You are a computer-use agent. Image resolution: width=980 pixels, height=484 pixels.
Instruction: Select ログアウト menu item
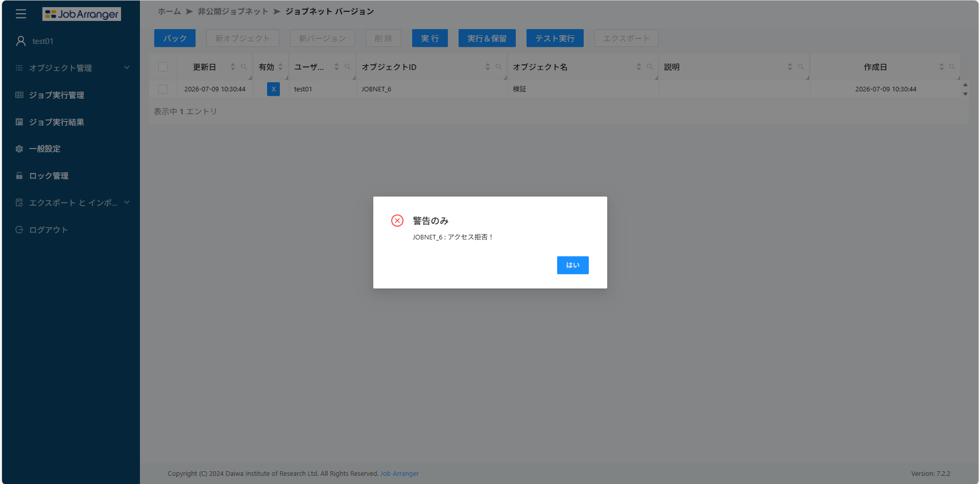point(71,230)
